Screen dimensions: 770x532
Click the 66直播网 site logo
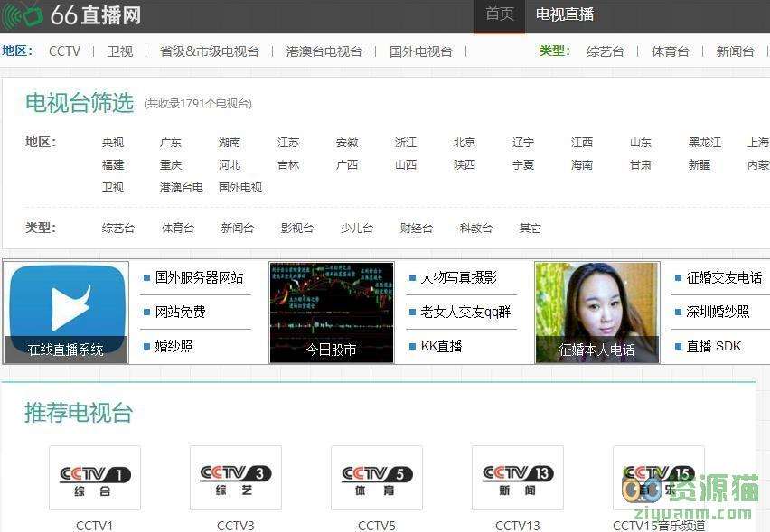click(x=71, y=14)
